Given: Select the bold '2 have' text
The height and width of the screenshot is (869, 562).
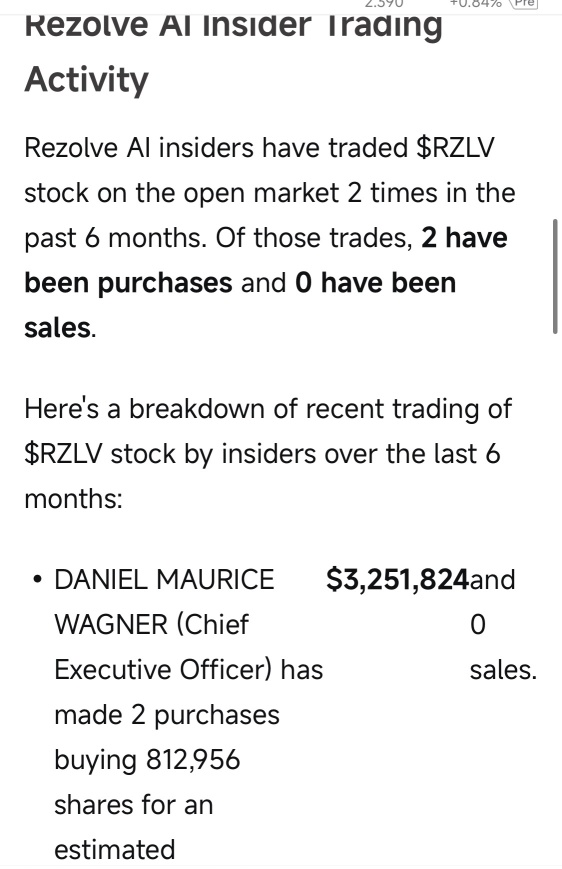Looking at the screenshot, I should (x=464, y=238).
